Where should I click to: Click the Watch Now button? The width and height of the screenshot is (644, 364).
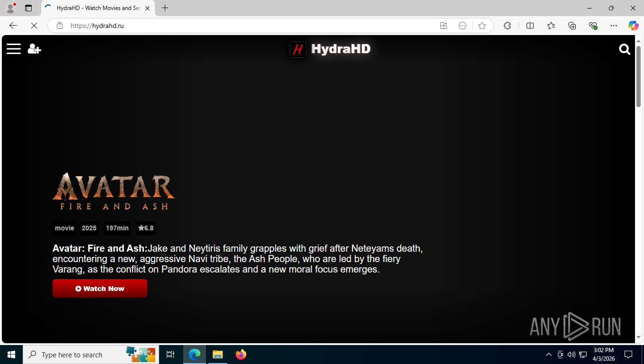point(100,289)
